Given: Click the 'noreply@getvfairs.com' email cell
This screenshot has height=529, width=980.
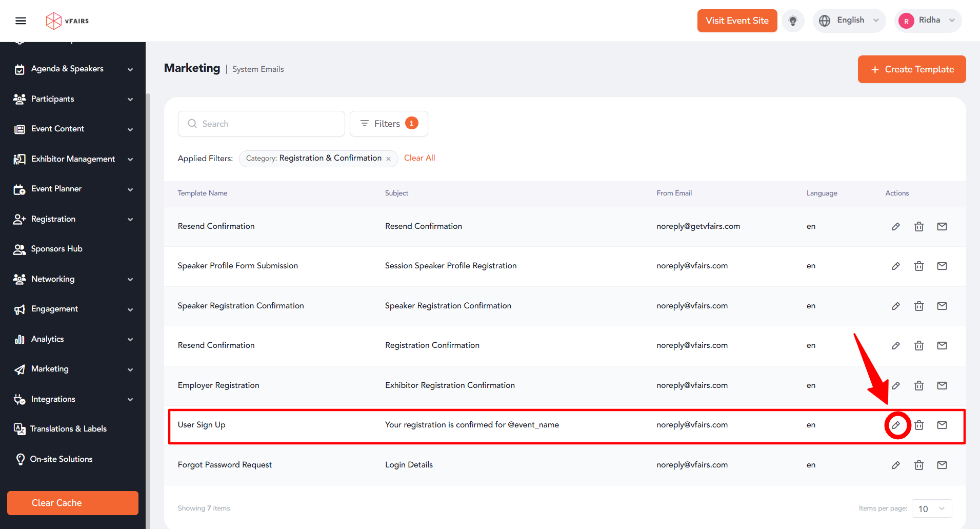Looking at the screenshot, I should [698, 226].
